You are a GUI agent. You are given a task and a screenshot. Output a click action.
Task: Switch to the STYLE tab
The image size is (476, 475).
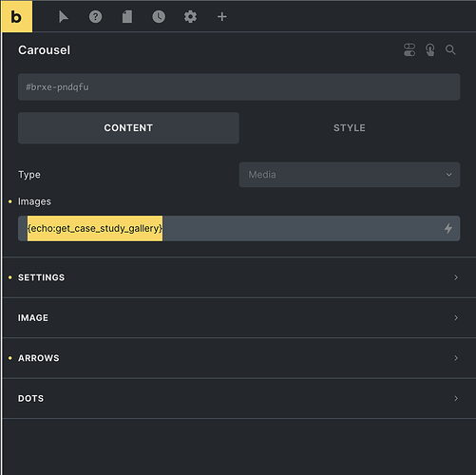350,128
